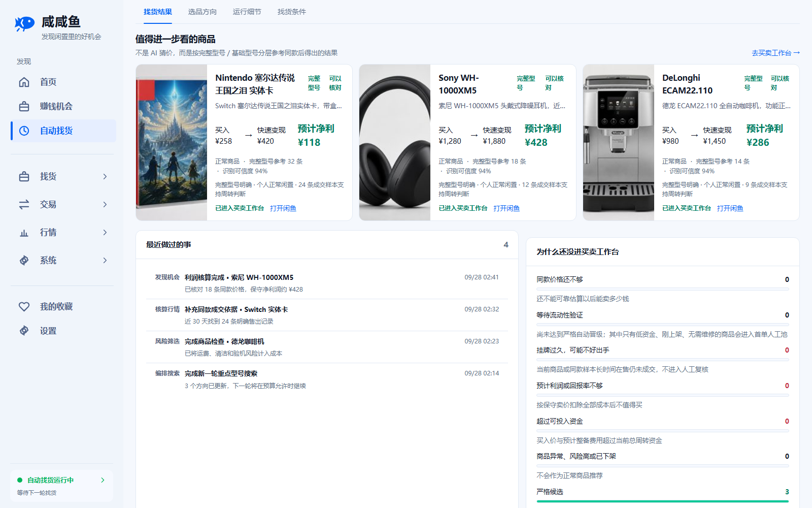Screen dimensions: 812x508
Task: Switch to the 运行细节 tab
Action: (247, 12)
